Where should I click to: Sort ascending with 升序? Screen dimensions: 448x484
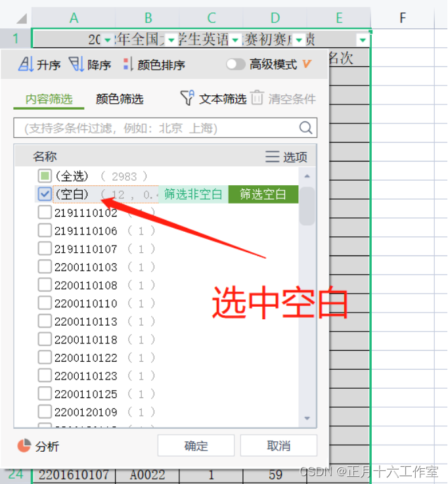(x=39, y=64)
